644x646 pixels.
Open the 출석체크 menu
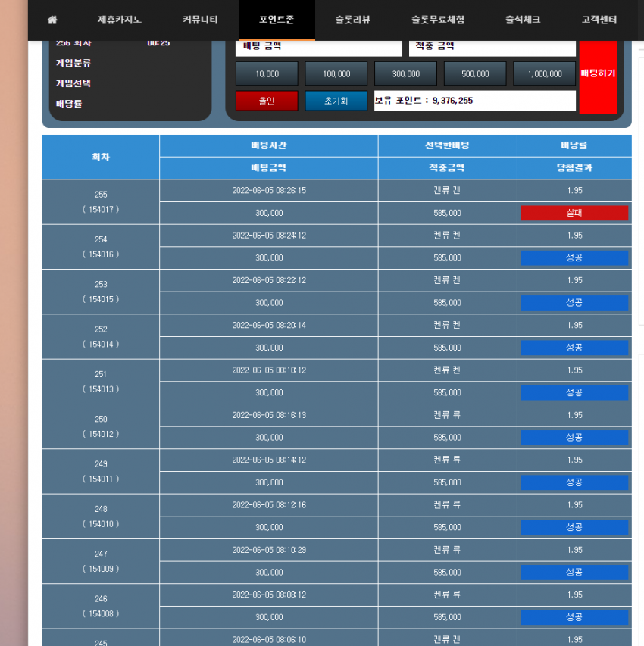click(x=523, y=20)
